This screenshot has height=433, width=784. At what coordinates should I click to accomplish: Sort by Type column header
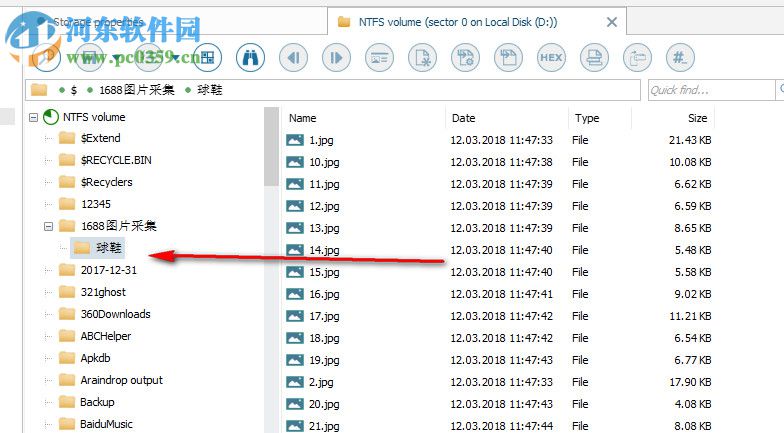point(587,118)
